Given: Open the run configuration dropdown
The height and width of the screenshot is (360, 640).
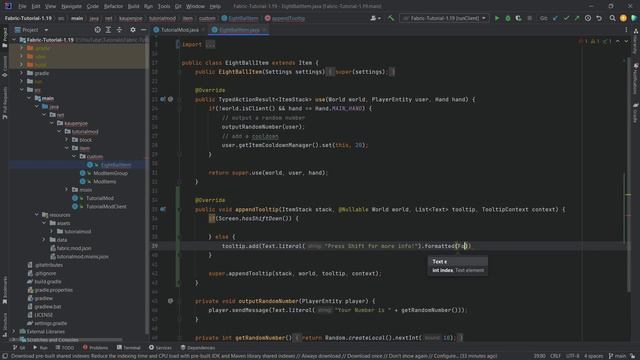Looking at the screenshot, I should pos(444,18).
